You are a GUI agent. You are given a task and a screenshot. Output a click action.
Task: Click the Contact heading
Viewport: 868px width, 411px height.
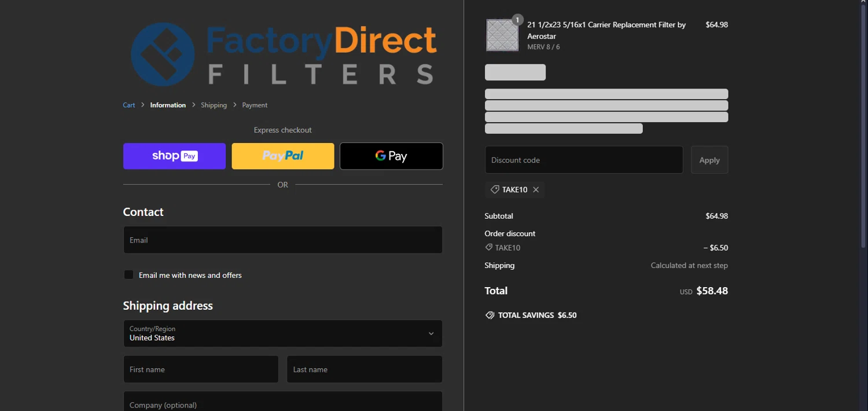pos(144,212)
